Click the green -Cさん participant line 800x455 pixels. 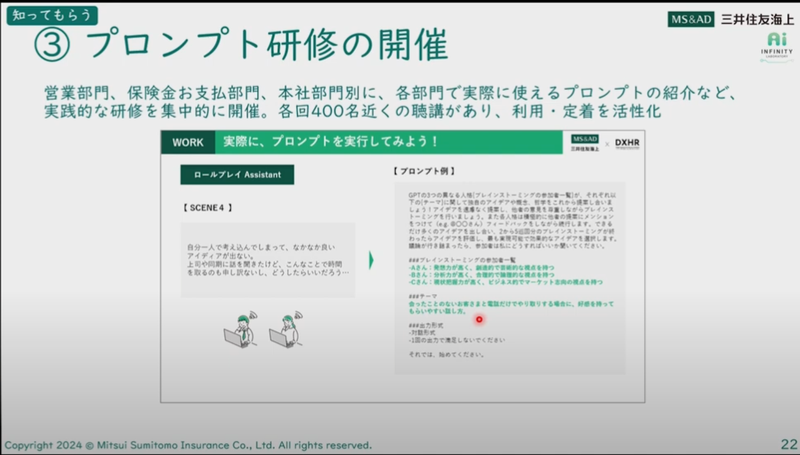(505, 282)
